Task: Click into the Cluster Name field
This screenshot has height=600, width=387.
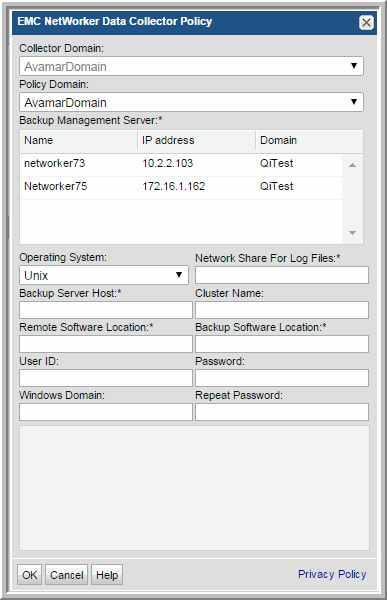Action: [282, 310]
